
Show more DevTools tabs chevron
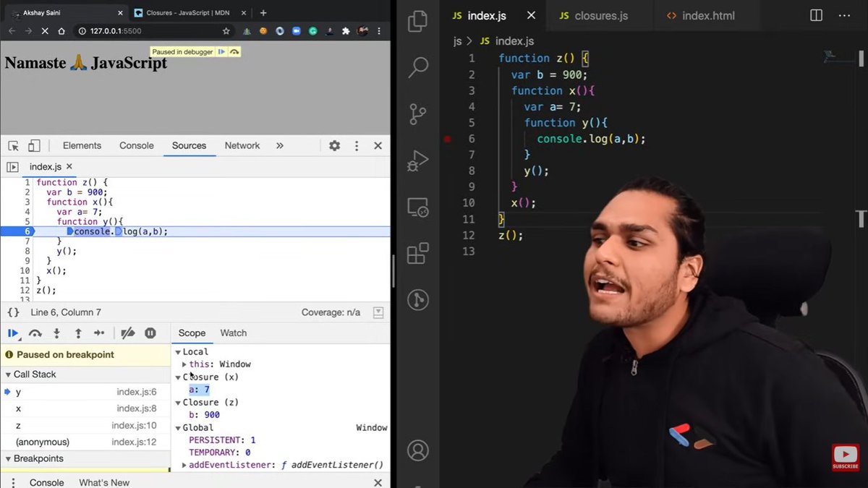point(280,145)
